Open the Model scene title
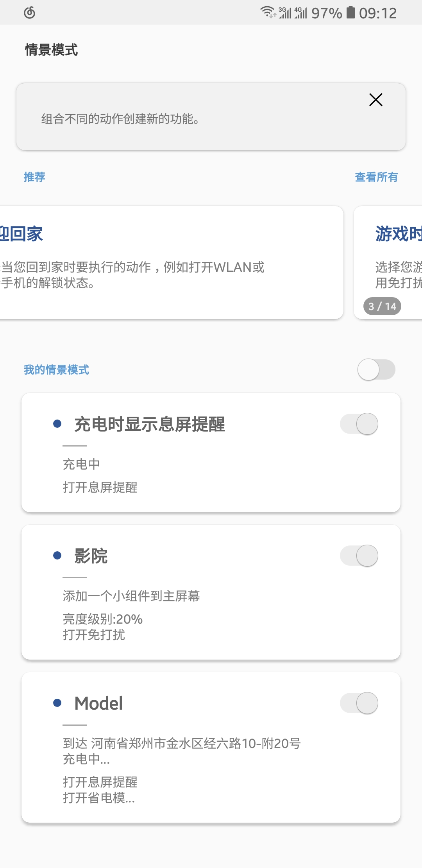This screenshot has width=422, height=868. [x=99, y=703]
